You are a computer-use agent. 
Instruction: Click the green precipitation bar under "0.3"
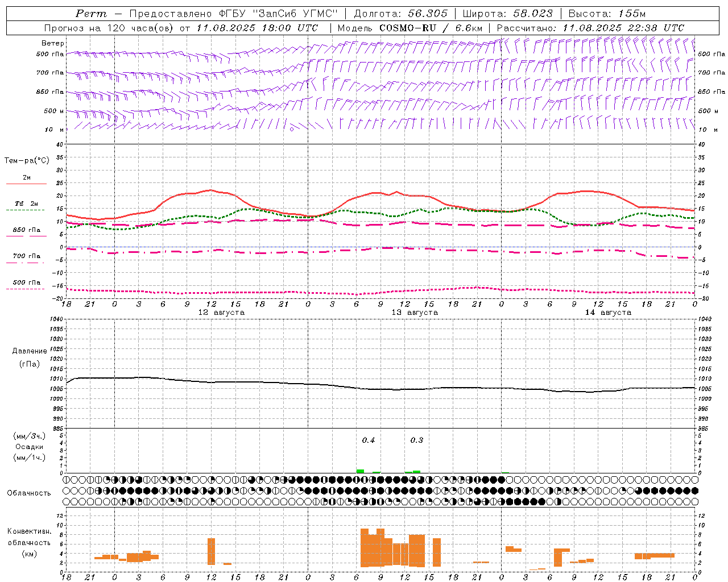[417, 472]
